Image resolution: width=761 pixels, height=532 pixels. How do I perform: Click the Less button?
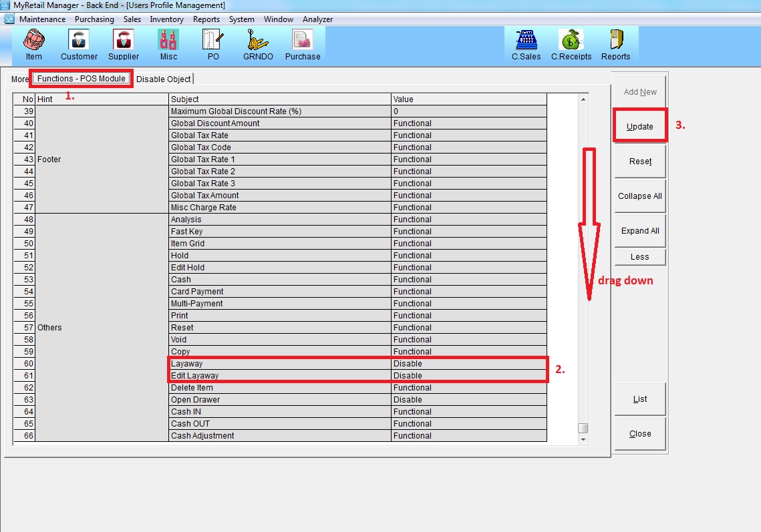(x=640, y=257)
